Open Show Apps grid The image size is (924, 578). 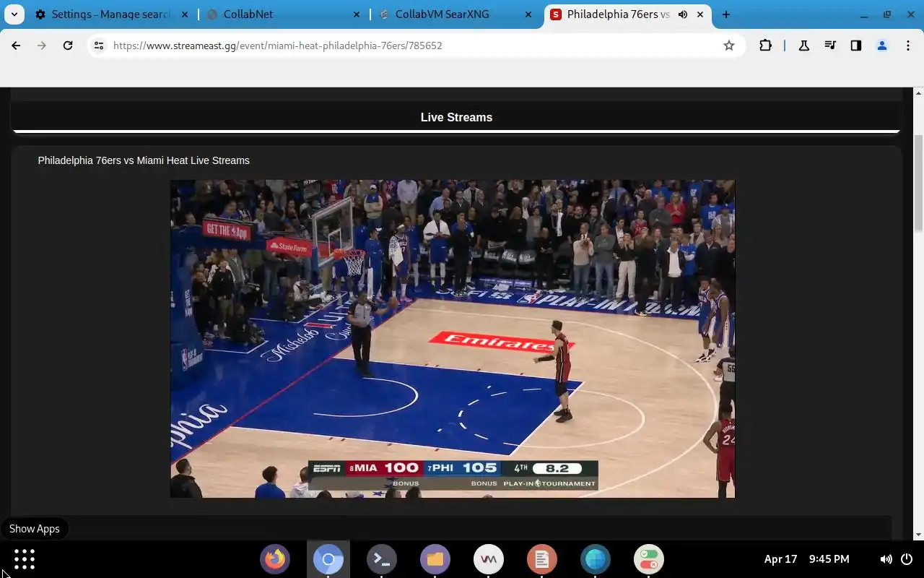click(x=25, y=559)
